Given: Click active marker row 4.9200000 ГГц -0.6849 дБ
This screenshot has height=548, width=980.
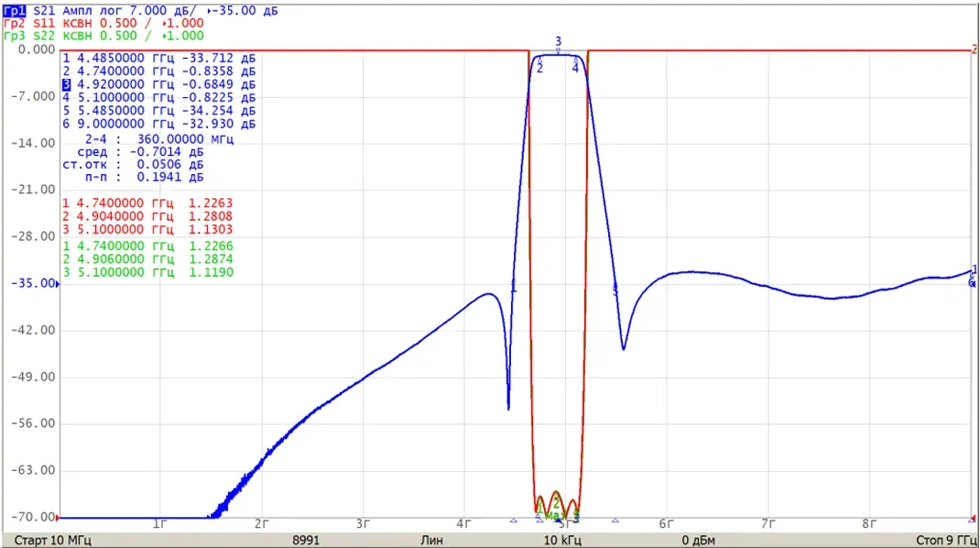Looking at the screenshot, I should point(158,84).
